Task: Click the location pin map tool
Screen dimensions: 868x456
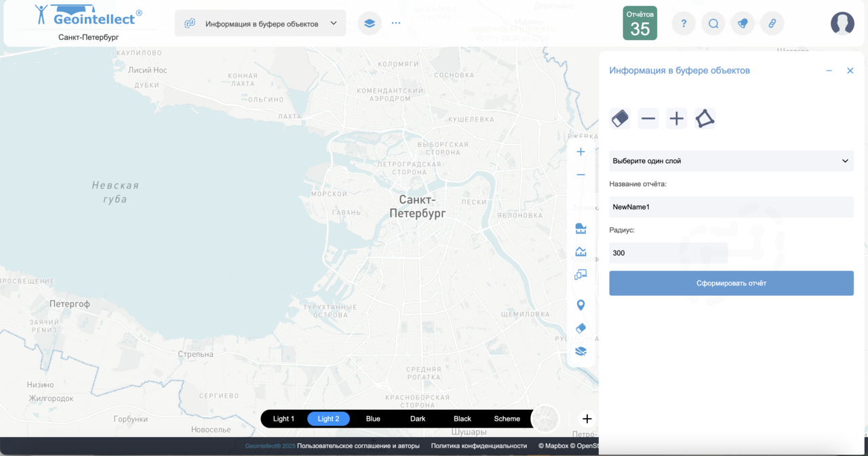Action: pyautogui.click(x=580, y=305)
